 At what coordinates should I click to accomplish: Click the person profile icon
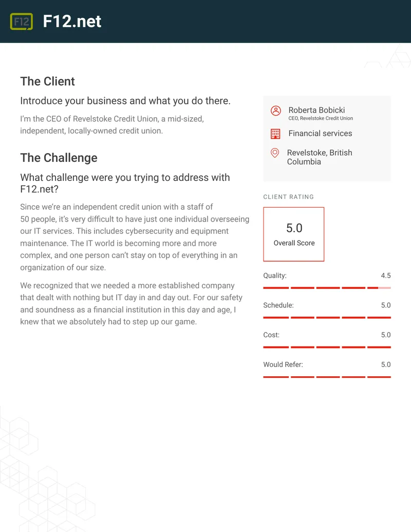[x=276, y=111]
